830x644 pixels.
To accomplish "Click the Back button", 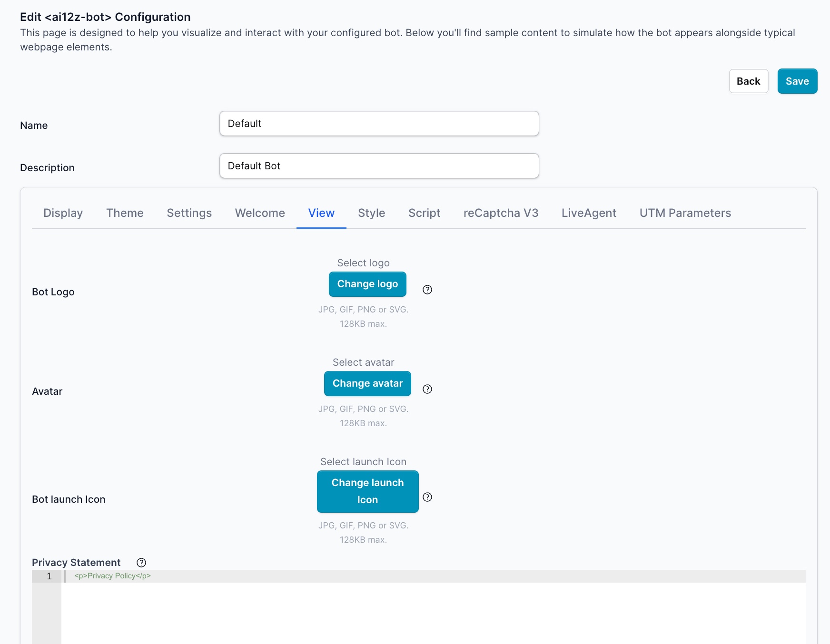I will (748, 81).
